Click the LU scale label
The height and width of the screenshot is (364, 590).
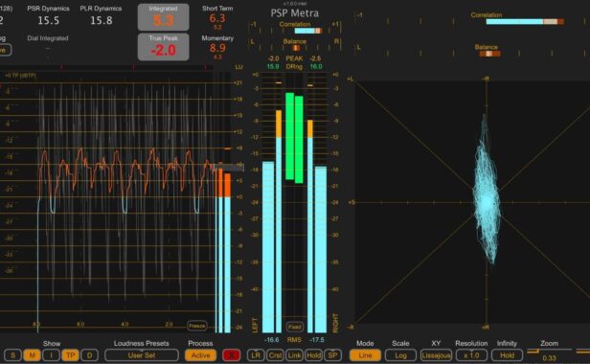[x=238, y=67]
